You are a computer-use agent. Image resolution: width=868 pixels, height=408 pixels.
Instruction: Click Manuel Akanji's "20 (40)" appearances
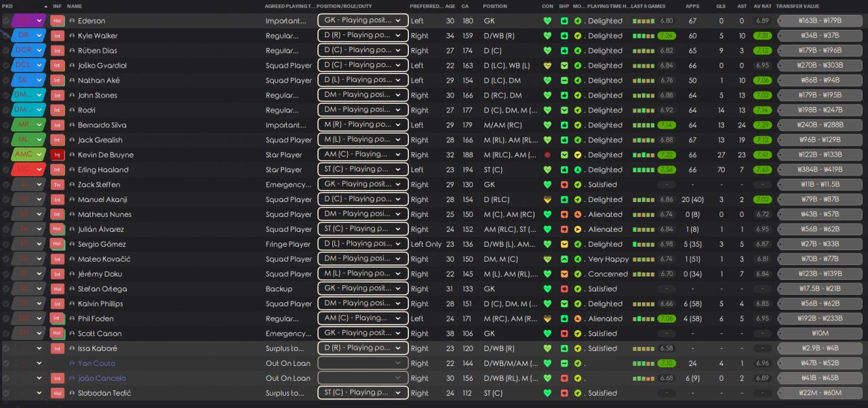tap(692, 200)
